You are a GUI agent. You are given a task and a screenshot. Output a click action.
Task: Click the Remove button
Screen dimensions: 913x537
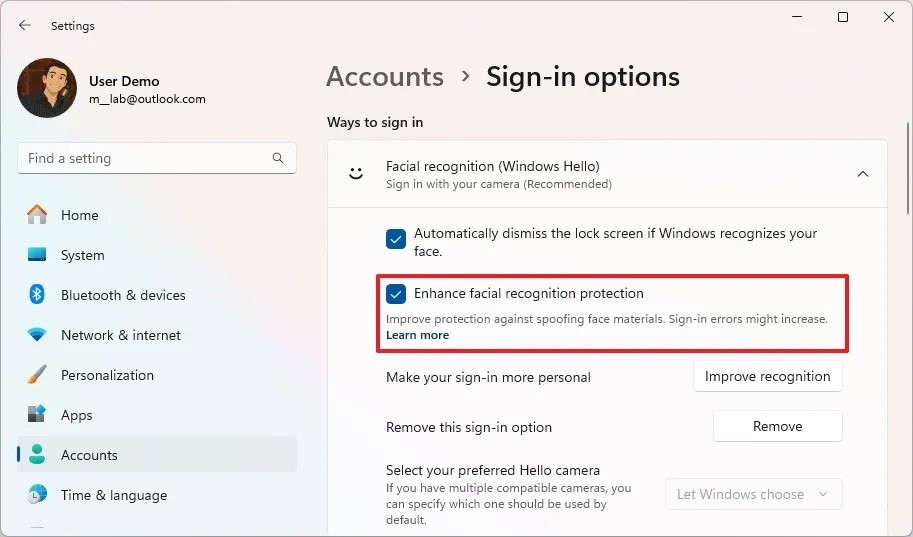tap(777, 426)
